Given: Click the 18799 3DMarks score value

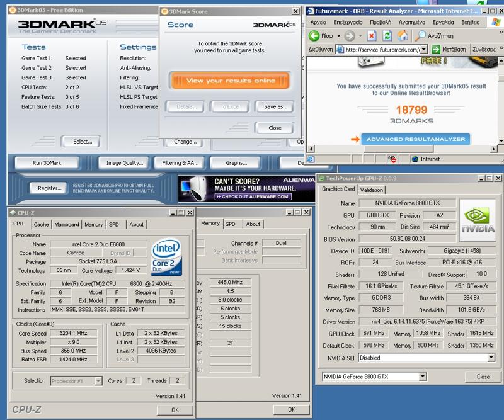Looking at the screenshot, I should (411, 110).
